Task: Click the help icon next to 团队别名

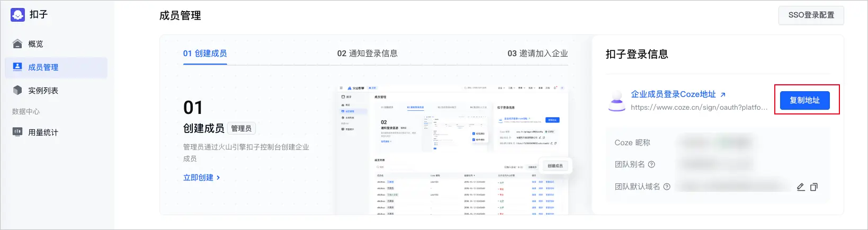Action: tap(651, 164)
